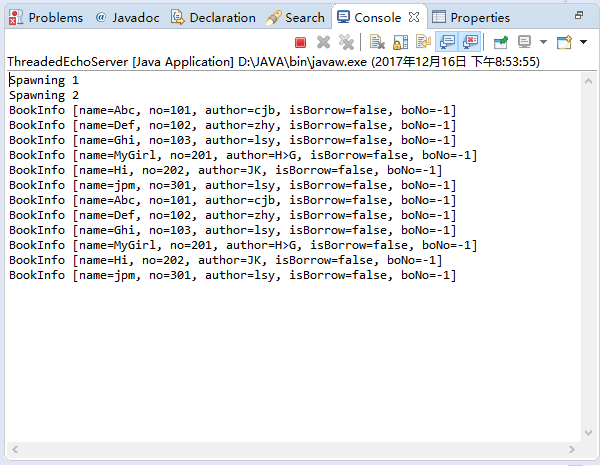Click the "Spawning 2" output line
600x466 pixels.
44,95
